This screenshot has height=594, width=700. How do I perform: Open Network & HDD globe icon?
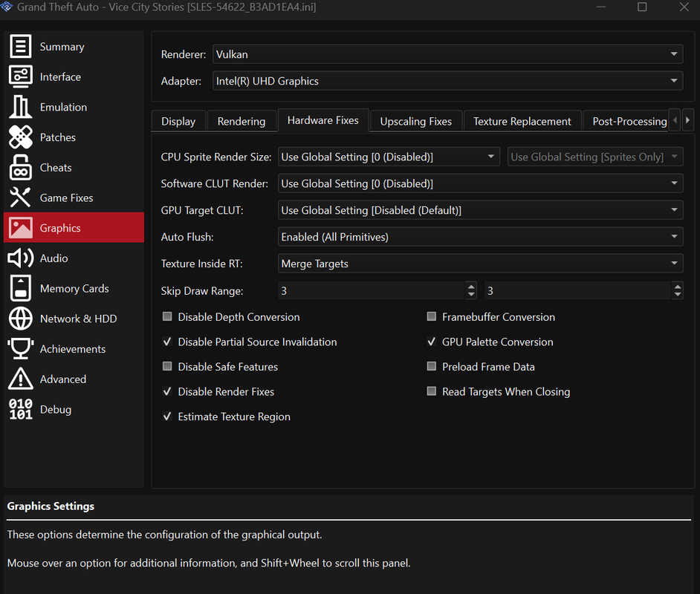[x=21, y=319]
